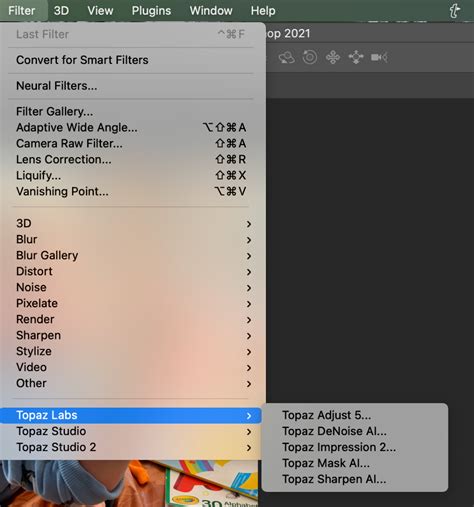474x507 pixels.
Task: Select the 3D roll camera icon
Action: 310,57
